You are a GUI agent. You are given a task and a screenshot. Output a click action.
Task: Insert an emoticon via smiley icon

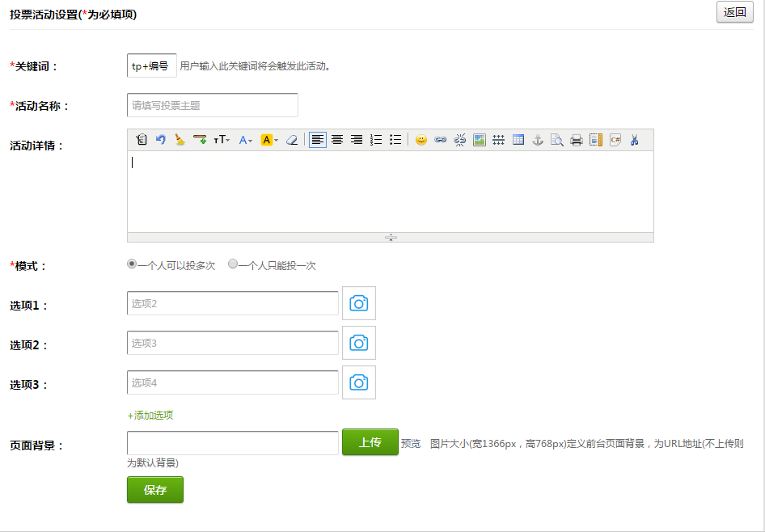421,140
